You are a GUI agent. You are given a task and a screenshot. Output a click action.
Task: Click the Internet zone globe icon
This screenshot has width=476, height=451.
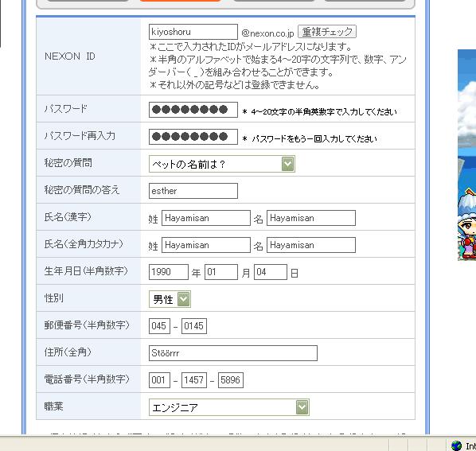456,445
